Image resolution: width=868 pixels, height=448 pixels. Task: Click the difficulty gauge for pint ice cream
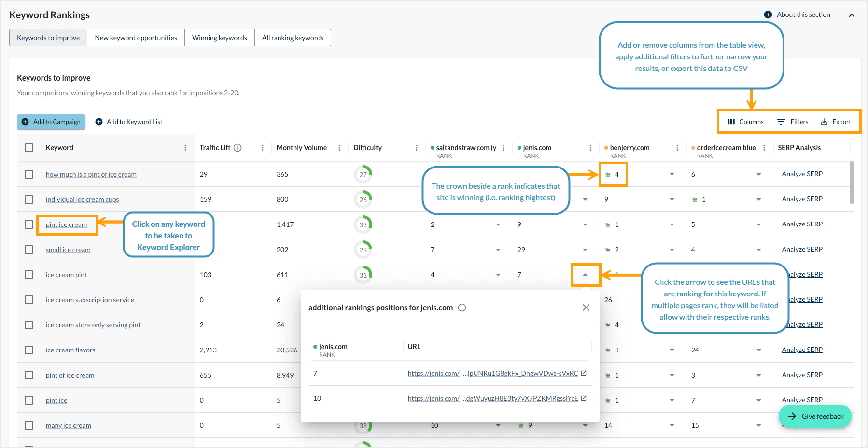click(363, 224)
